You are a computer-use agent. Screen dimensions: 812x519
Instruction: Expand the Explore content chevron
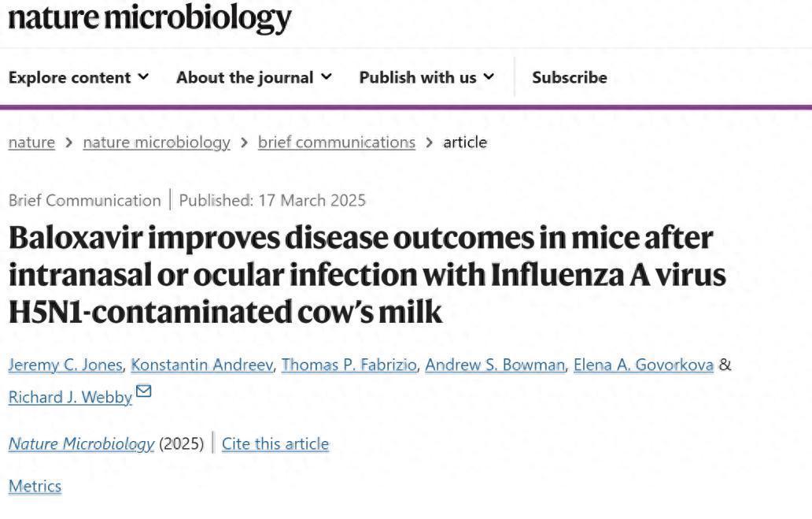coord(143,76)
